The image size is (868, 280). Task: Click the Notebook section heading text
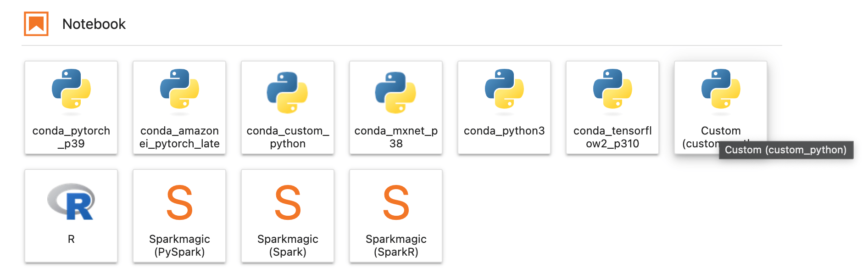(x=94, y=24)
